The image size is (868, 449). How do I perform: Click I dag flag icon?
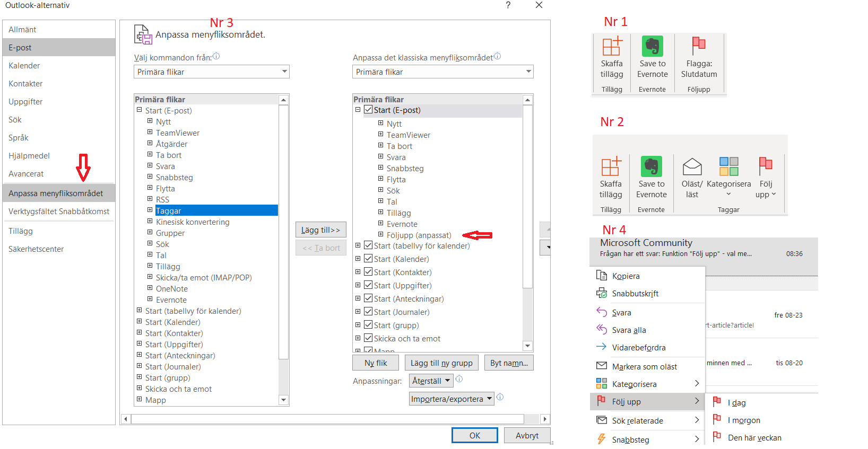click(717, 402)
